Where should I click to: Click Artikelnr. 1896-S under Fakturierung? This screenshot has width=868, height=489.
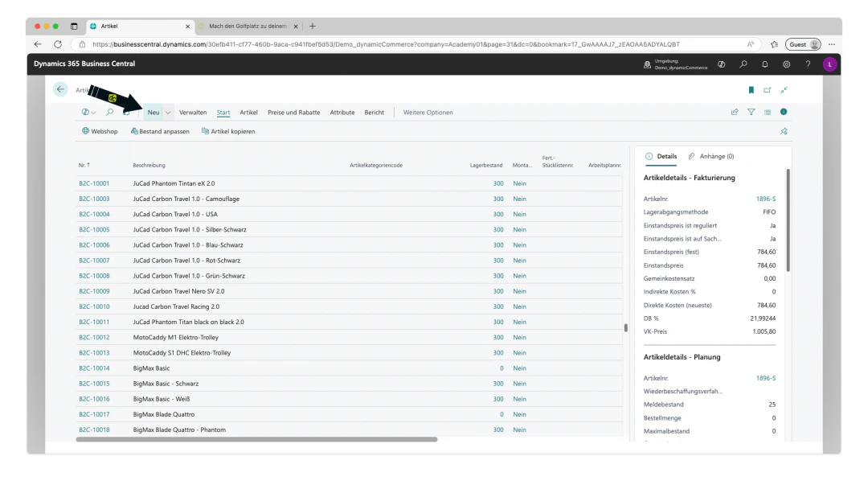click(766, 199)
